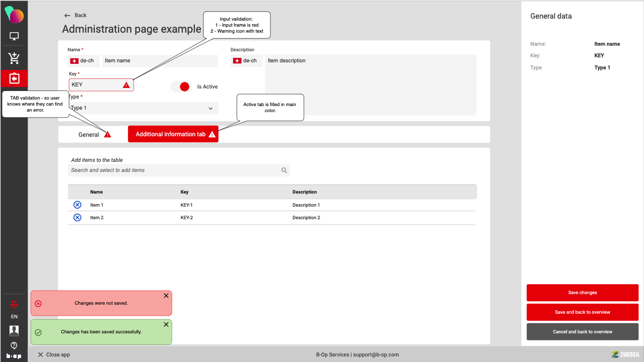Image resolution: width=644 pixels, height=362 pixels.
Task: Open the Description language selector de-ch
Action: click(x=247, y=61)
